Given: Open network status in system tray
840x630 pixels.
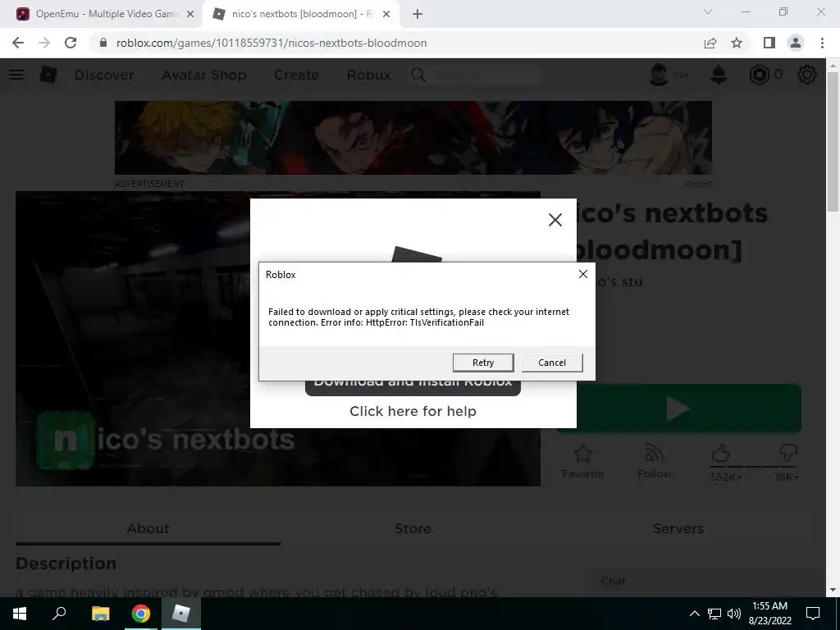Looking at the screenshot, I should 714,614.
